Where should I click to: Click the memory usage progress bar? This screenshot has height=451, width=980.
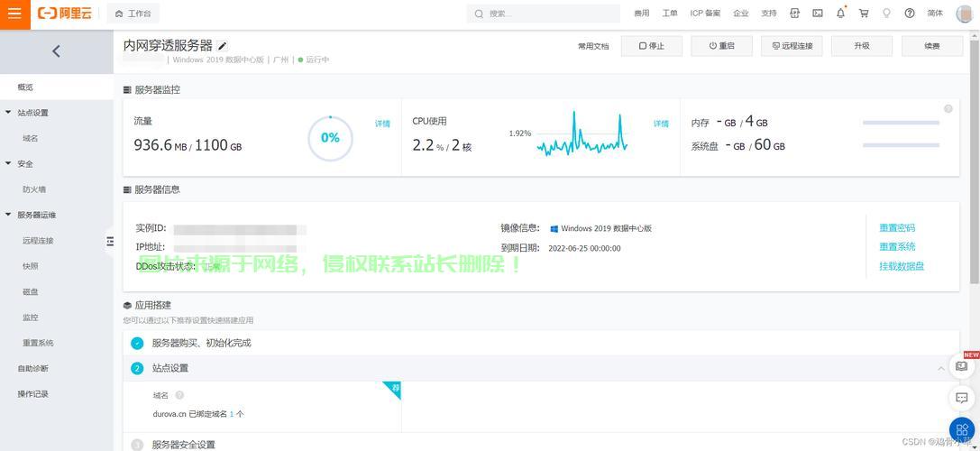point(901,123)
